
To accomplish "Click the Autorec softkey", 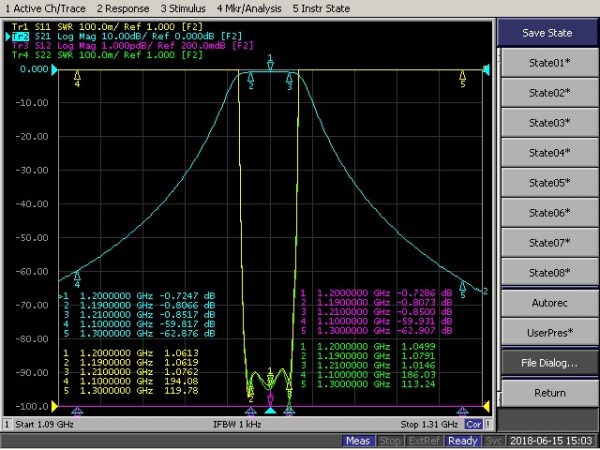I will [549, 303].
